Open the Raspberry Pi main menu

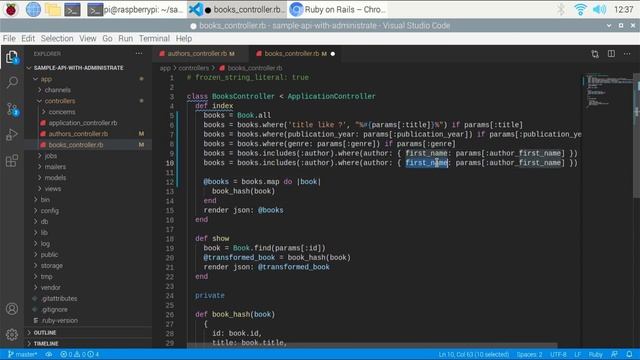tap(11, 9)
